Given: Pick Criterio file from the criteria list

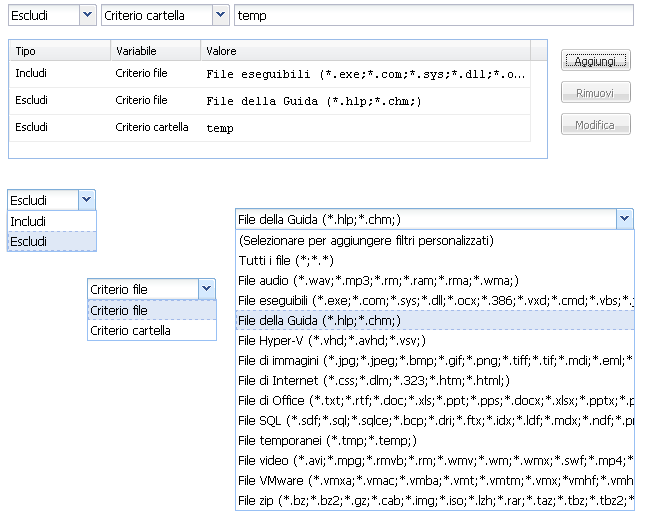Looking at the screenshot, I should (151, 310).
